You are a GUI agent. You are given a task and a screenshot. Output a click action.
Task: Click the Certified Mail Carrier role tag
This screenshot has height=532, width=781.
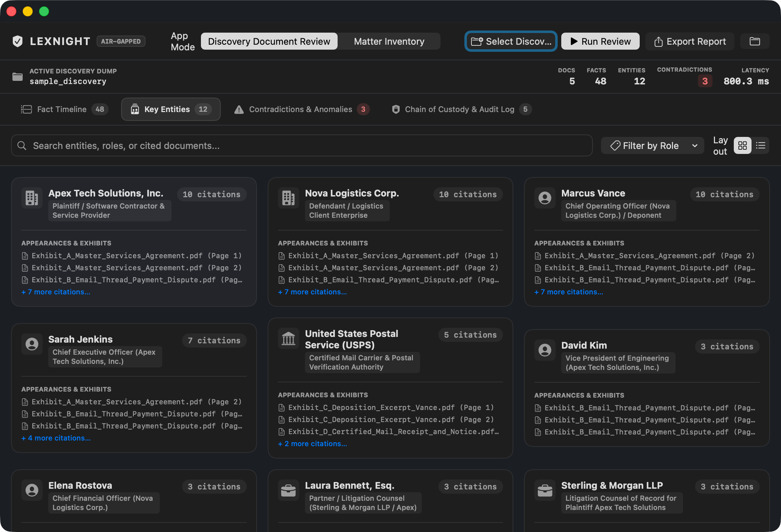pyautogui.click(x=362, y=362)
